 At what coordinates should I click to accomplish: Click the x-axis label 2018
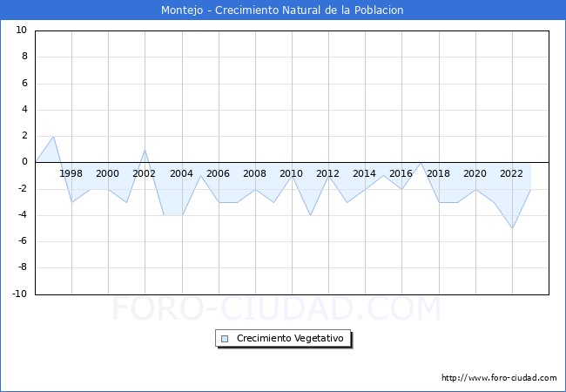[438, 173]
